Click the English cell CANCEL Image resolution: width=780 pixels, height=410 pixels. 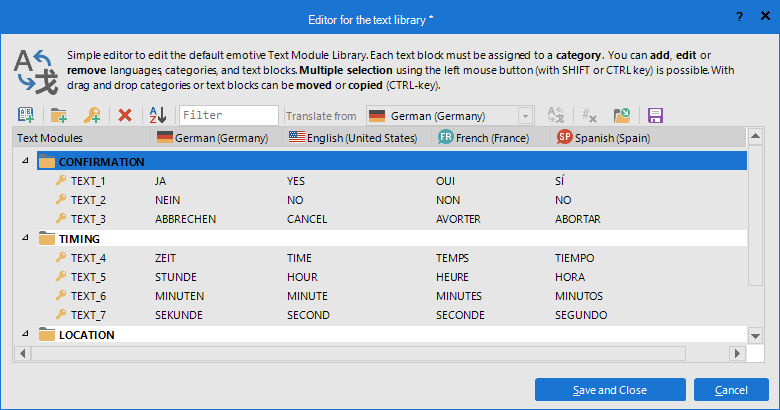pyautogui.click(x=307, y=219)
